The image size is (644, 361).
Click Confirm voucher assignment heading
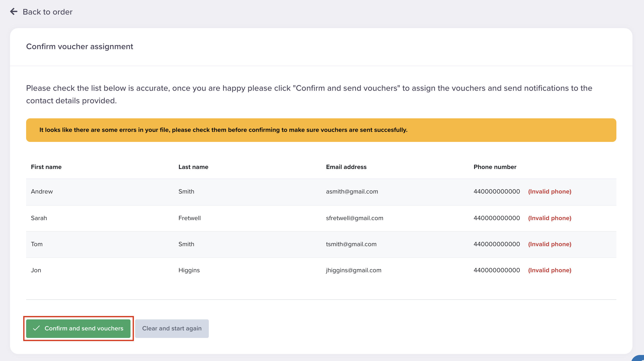click(x=80, y=47)
